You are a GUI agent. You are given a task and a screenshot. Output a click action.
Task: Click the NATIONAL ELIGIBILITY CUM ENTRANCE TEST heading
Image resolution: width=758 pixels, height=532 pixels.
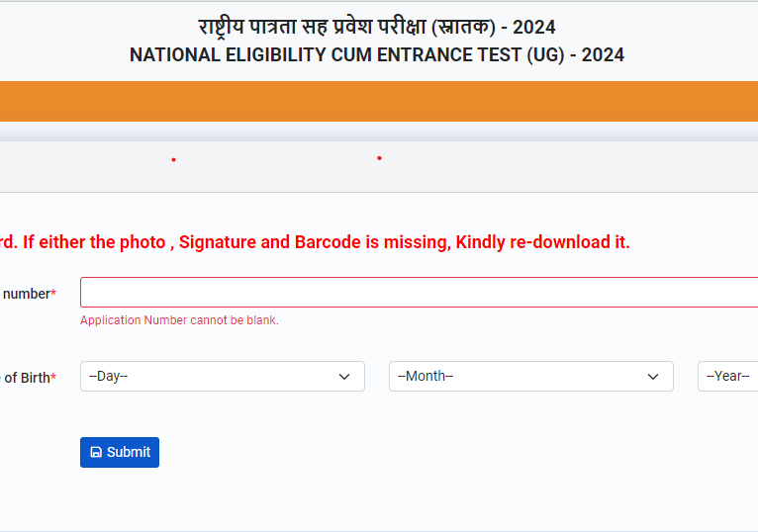tap(376, 55)
